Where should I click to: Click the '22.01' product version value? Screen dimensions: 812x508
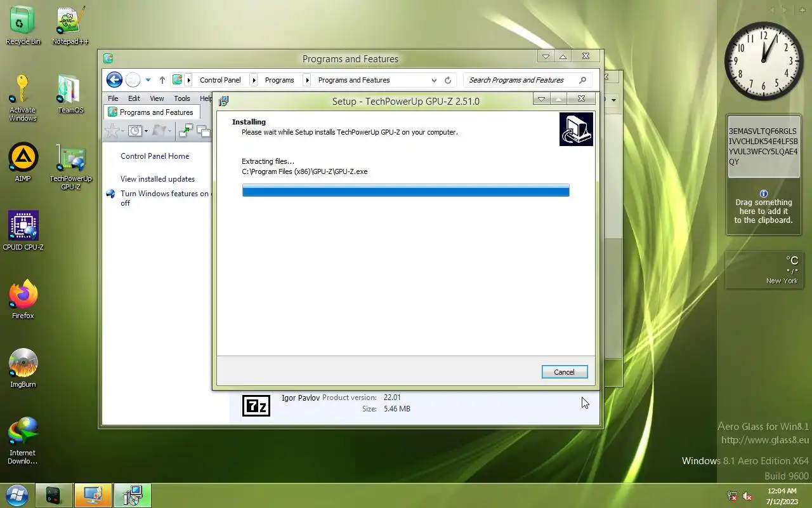click(x=392, y=398)
